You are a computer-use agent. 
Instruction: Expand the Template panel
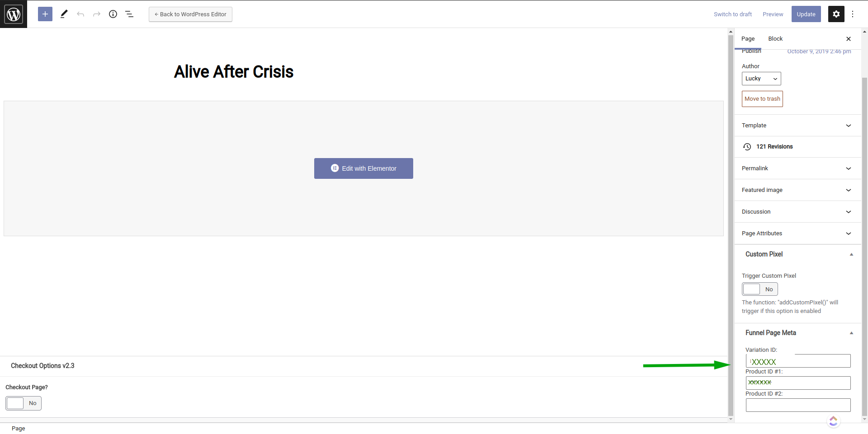pyautogui.click(x=797, y=126)
